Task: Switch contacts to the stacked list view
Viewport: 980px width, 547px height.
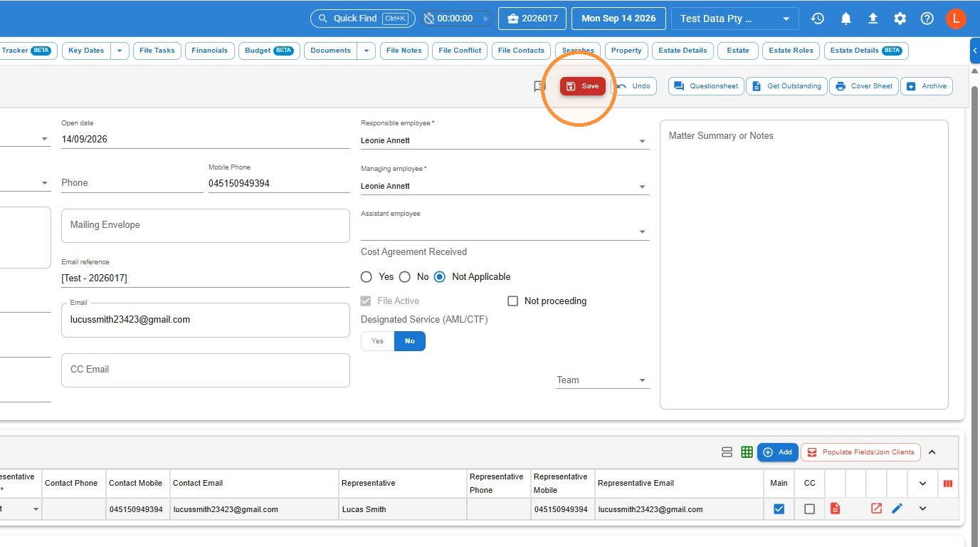Action: coord(727,452)
